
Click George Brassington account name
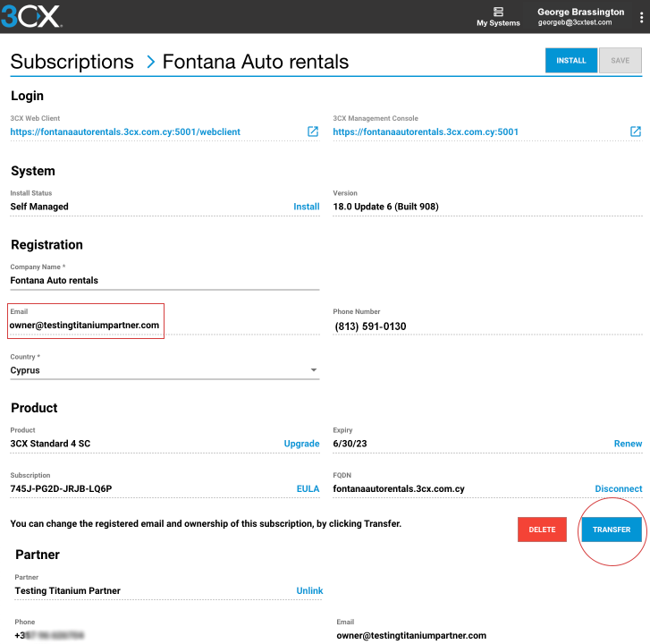pos(581,12)
